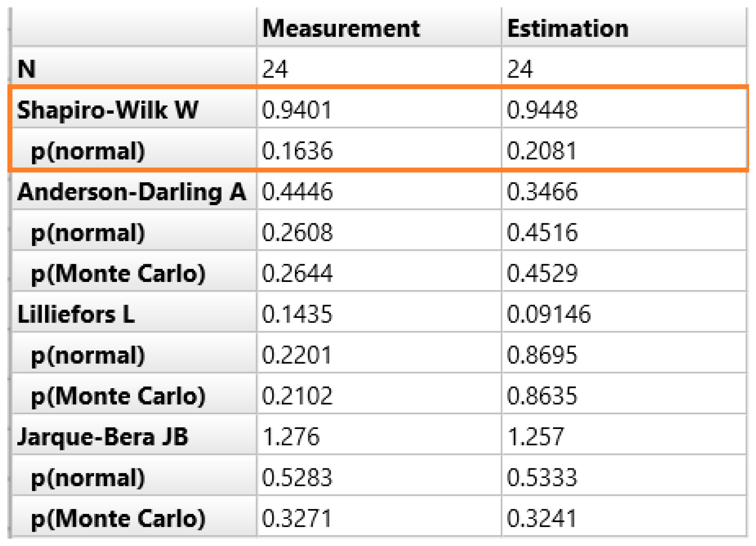Select the Lilliefors estimation value 0.09146
The width and height of the screenshot is (756, 546).
tap(548, 314)
